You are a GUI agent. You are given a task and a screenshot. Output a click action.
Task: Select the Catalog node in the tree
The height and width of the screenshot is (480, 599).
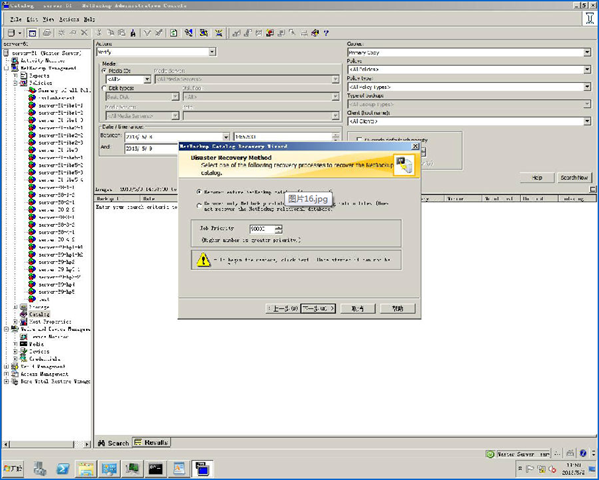click(x=39, y=314)
